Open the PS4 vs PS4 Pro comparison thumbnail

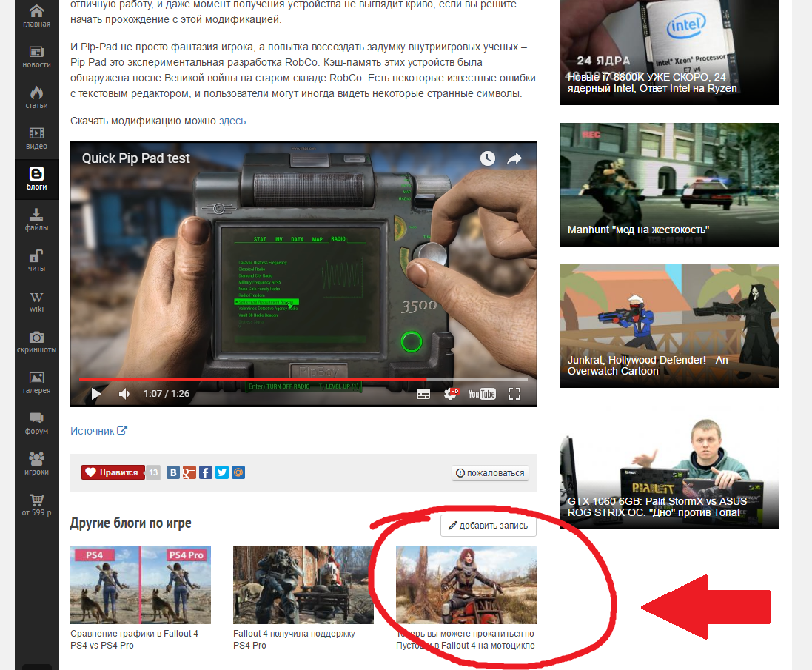[x=141, y=585]
